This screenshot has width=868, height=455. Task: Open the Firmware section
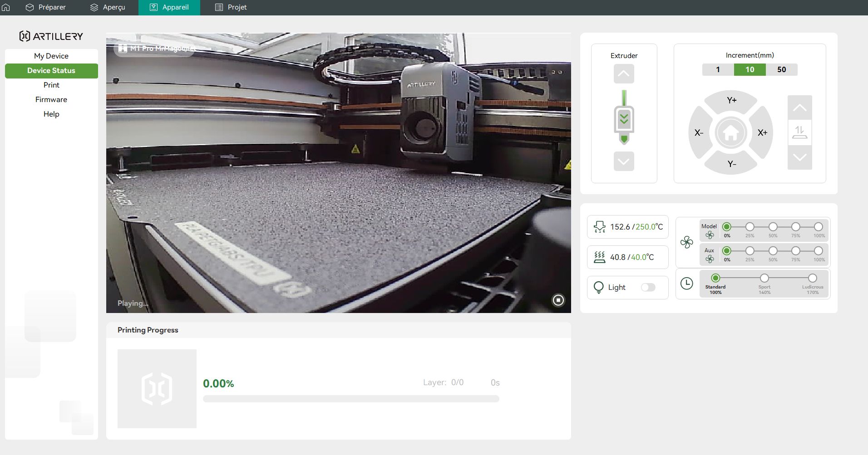pyautogui.click(x=51, y=99)
